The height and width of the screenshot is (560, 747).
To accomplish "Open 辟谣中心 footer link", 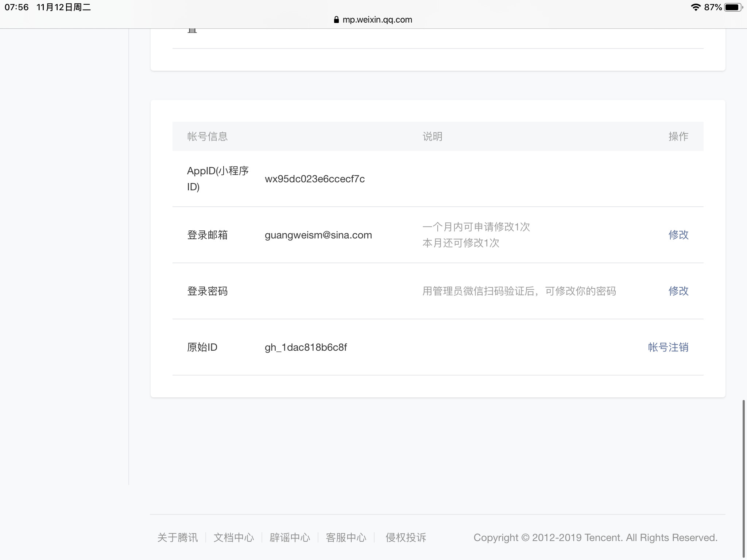I will coord(290,537).
